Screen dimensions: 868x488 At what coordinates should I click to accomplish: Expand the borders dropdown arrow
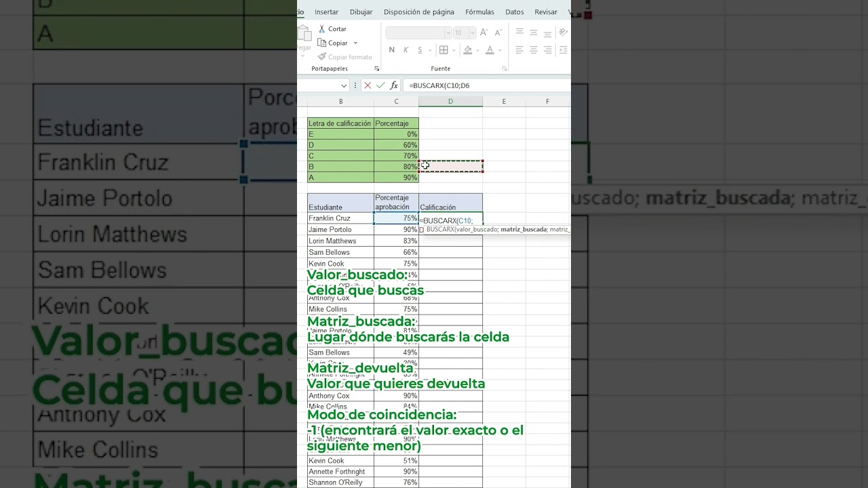[x=454, y=50]
